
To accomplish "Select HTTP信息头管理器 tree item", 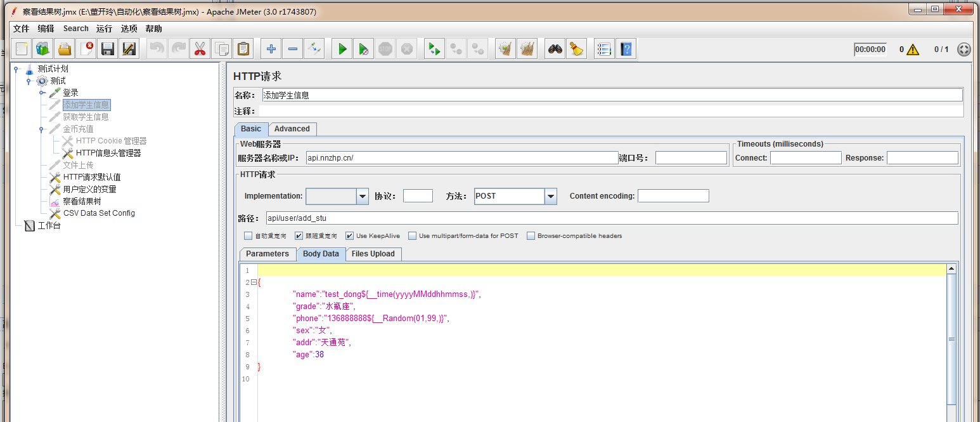I will coord(108,153).
